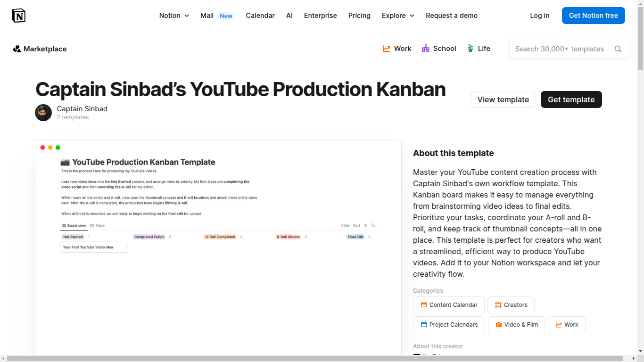Click the Life filter in marketplace bar
The height and width of the screenshot is (362, 644).
pos(479,49)
